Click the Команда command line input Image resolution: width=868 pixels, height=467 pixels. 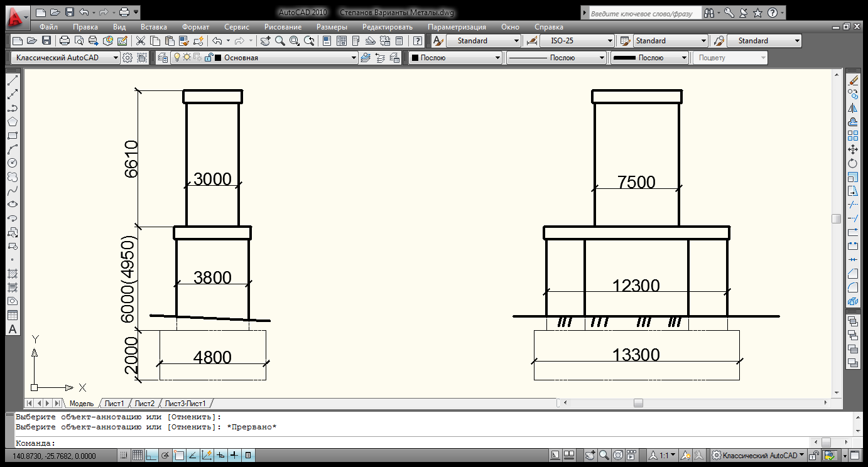pos(411,443)
